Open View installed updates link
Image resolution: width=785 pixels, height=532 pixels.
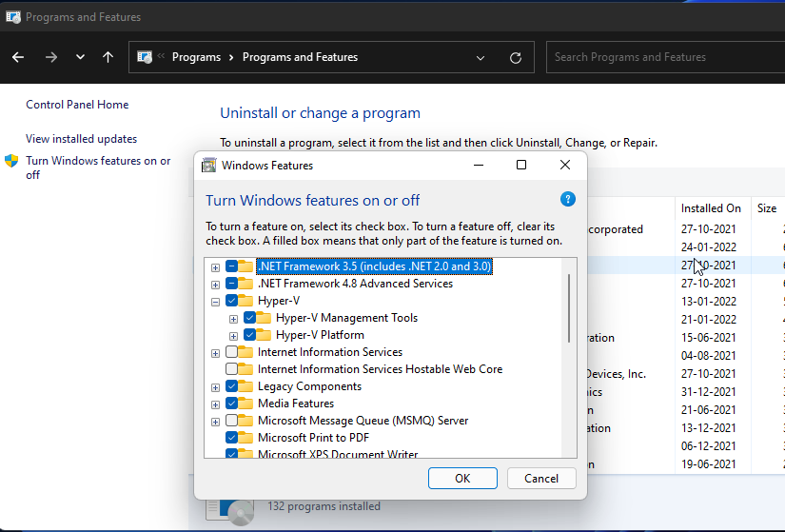(81, 139)
